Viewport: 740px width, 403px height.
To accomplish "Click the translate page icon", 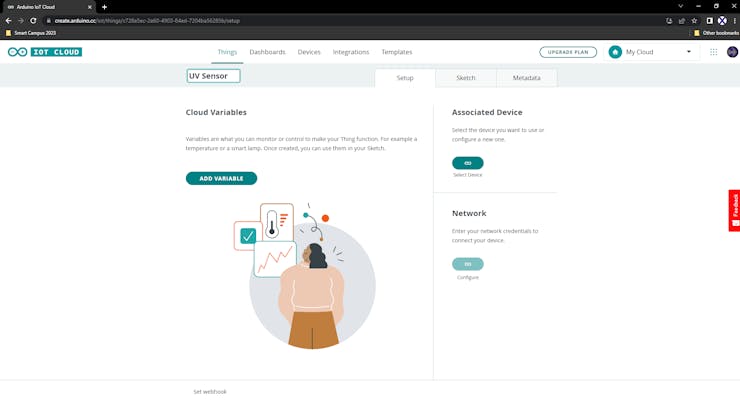I will [x=669, y=21].
